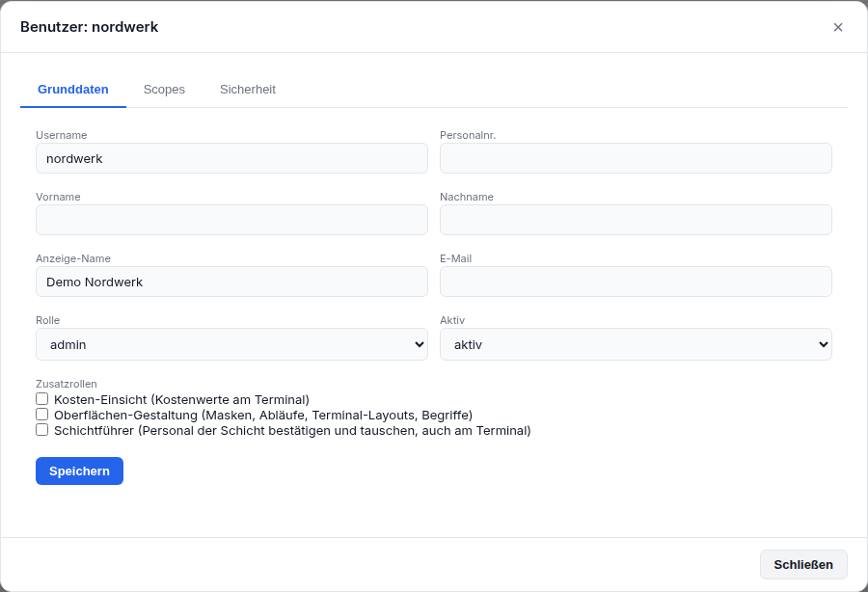Switch to the Grunddaten tab

73,90
